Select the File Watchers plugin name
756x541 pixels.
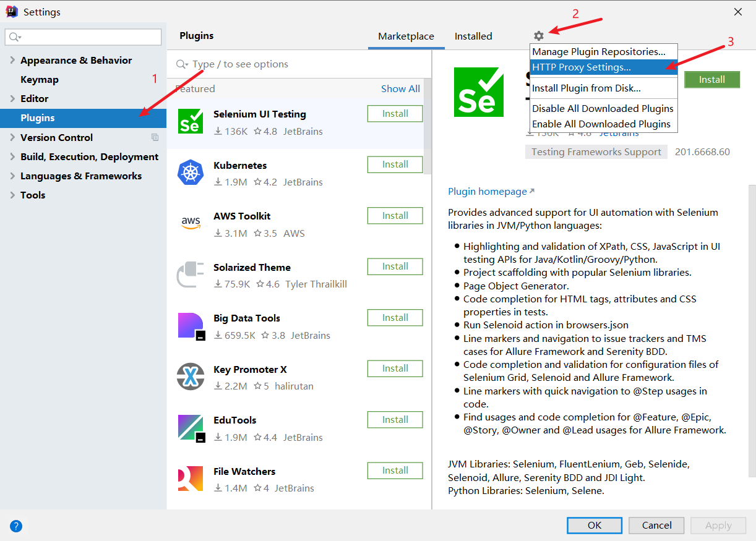(244, 472)
